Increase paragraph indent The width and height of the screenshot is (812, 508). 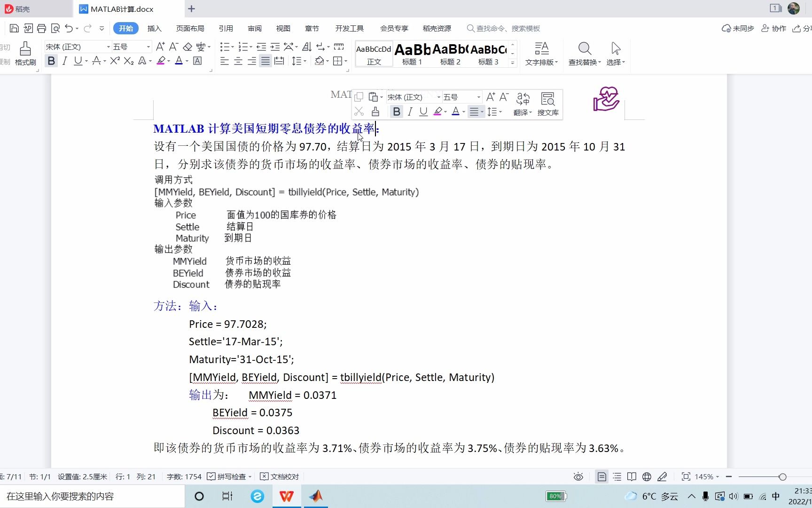(x=275, y=47)
